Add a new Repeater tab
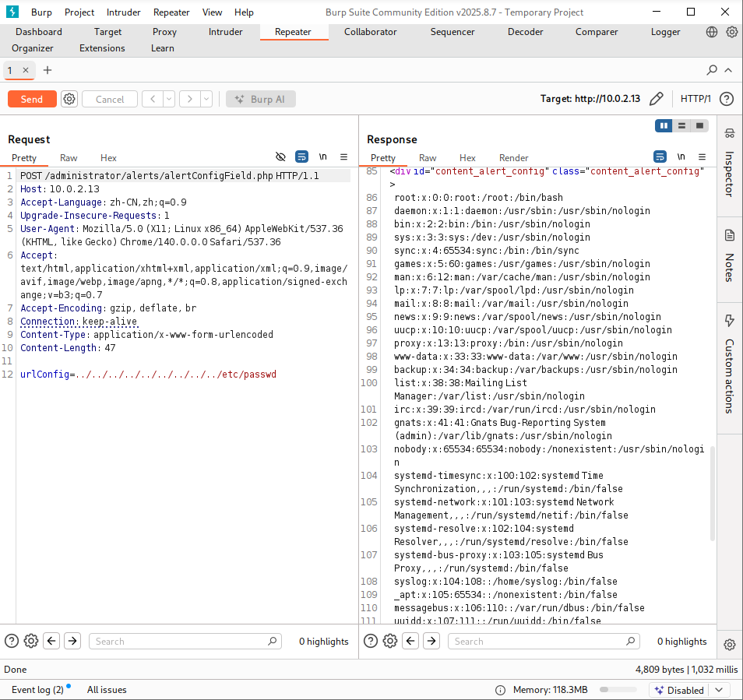Screen dimensions: 743x700 click(x=48, y=70)
